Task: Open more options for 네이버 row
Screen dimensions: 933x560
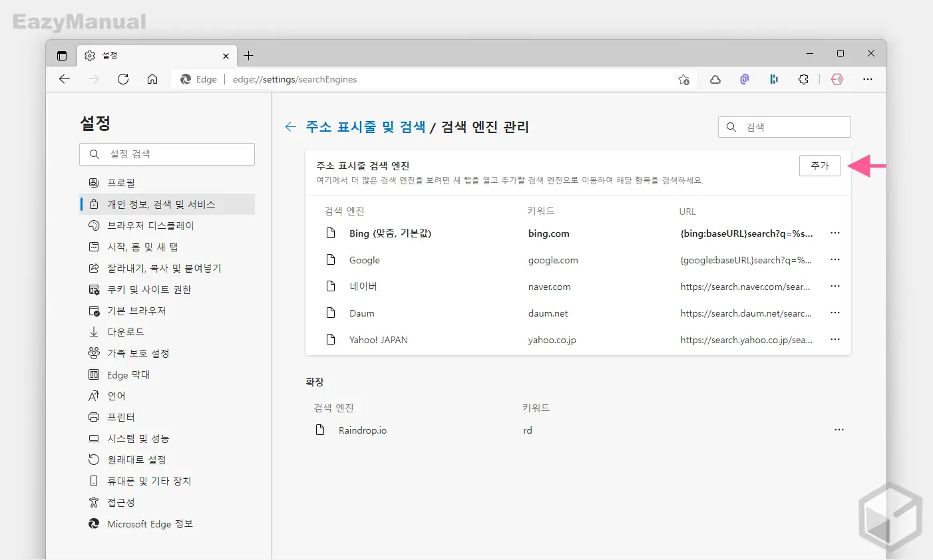Action: point(835,286)
